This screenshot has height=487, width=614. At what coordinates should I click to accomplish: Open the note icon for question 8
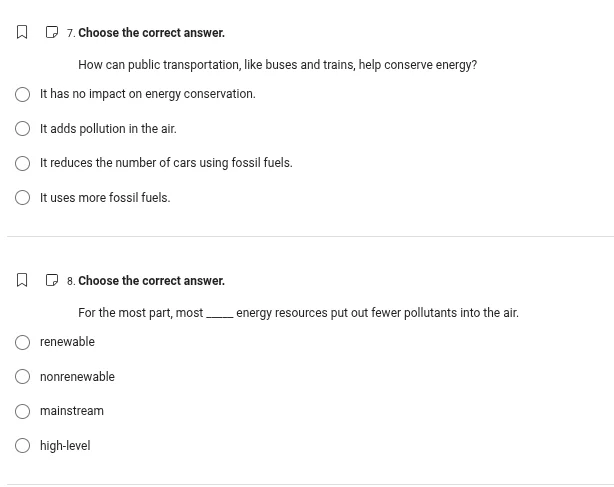coord(52,281)
